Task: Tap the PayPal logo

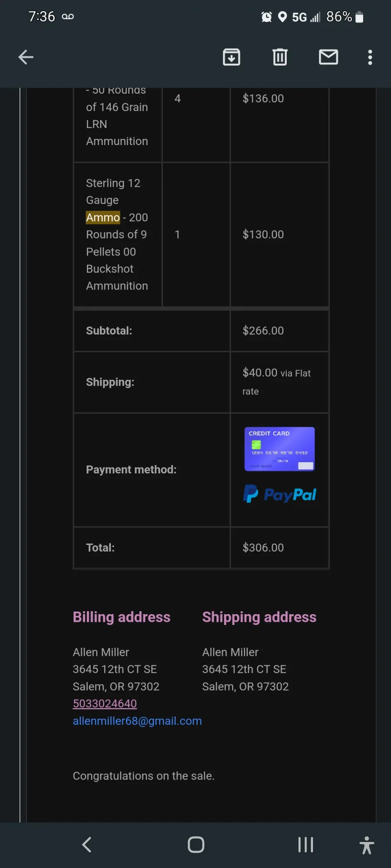Action: click(x=279, y=494)
